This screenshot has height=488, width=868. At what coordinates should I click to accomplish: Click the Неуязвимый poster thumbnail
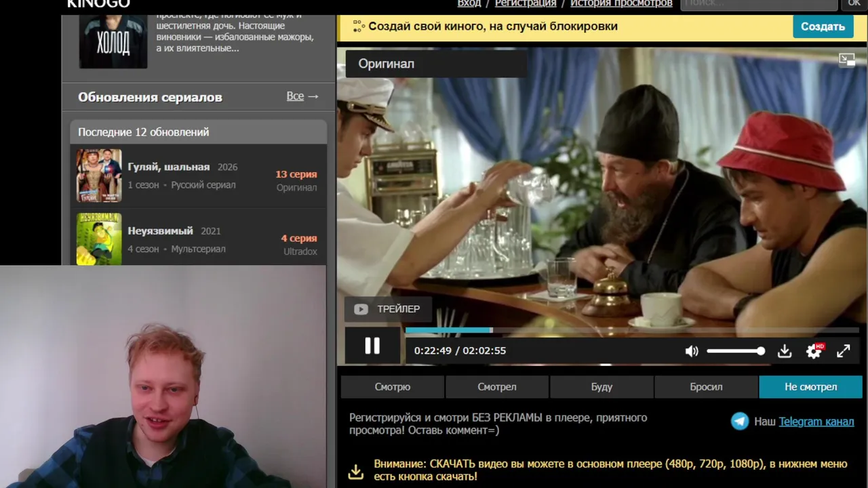(99, 239)
